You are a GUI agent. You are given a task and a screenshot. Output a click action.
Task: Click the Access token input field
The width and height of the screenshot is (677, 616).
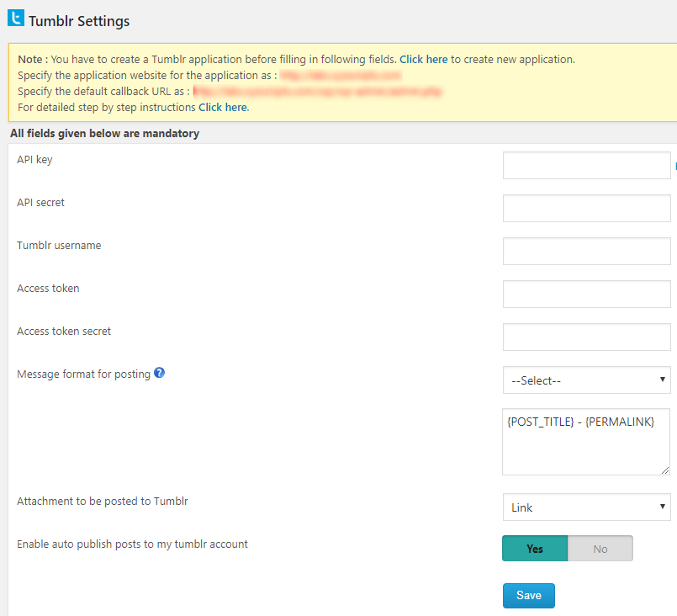click(586, 294)
